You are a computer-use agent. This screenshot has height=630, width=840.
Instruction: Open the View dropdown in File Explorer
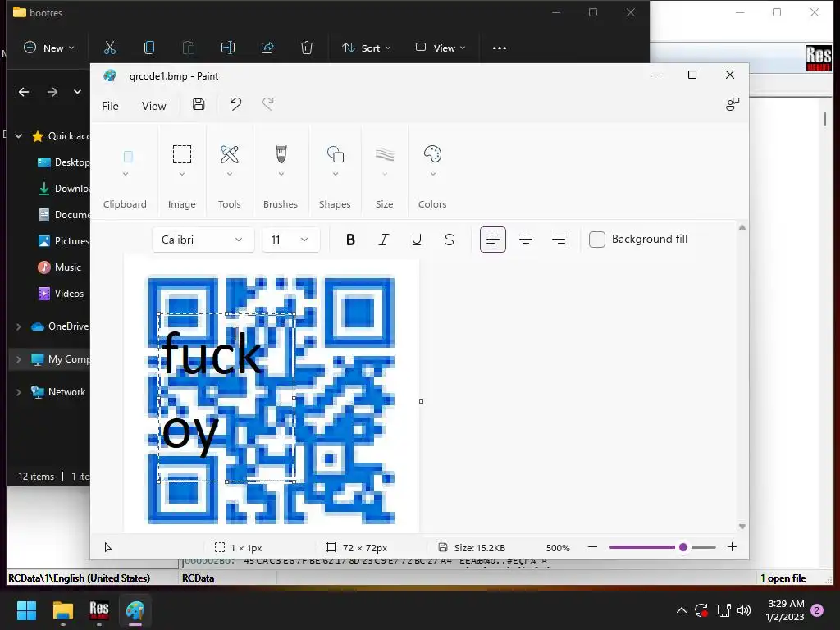[x=441, y=48]
